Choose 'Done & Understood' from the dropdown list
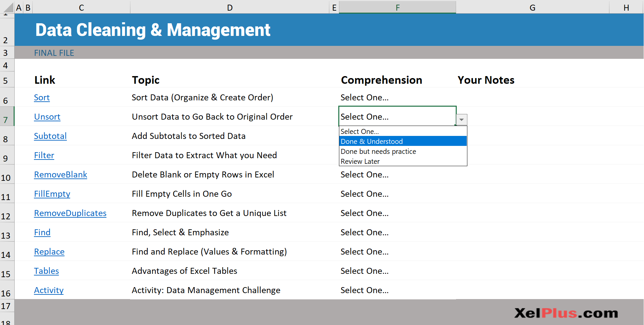Image resolution: width=644 pixels, height=325 pixels. 403,141
